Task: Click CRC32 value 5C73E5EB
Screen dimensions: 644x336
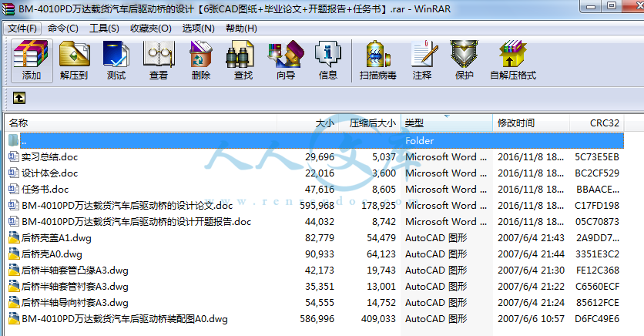Action: point(597,157)
